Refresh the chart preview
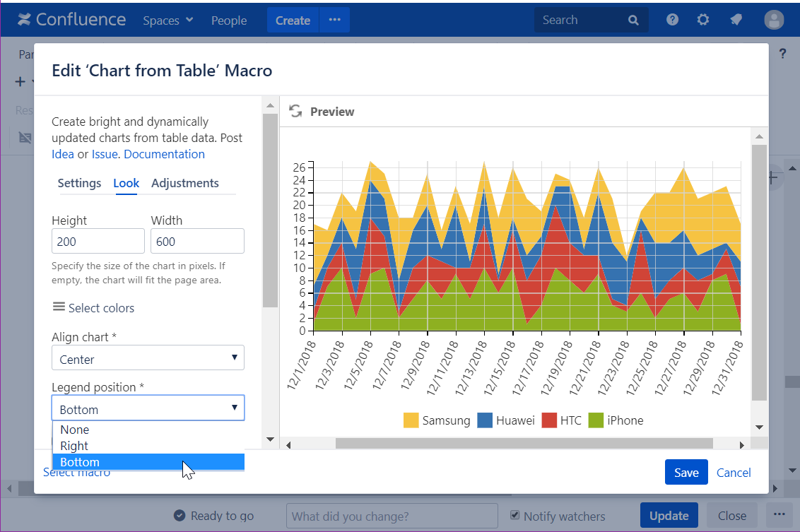Image resolution: width=800 pixels, height=532 pixels. click(x=295, y=111)
